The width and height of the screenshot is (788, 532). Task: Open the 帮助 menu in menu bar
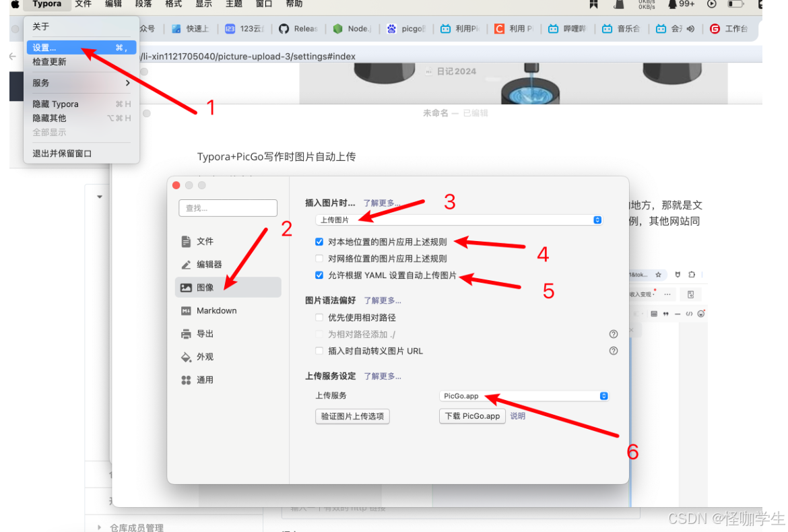294,4
